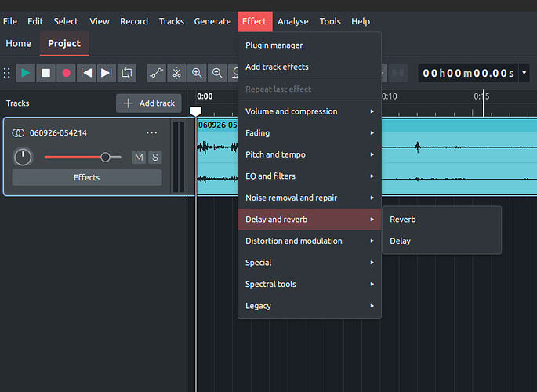Select the envelope automation tool icon
Screen dimensions: 537x392
coord(157,73)
